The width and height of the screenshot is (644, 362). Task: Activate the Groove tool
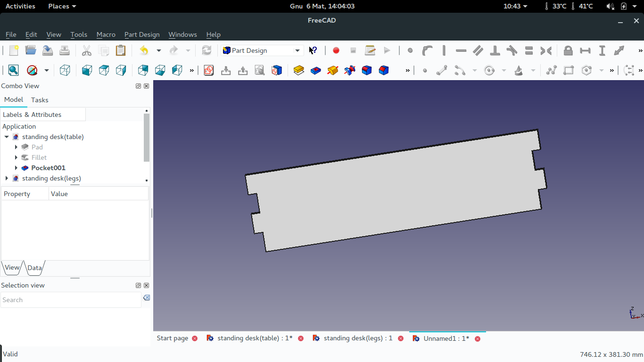click(349, 70)
